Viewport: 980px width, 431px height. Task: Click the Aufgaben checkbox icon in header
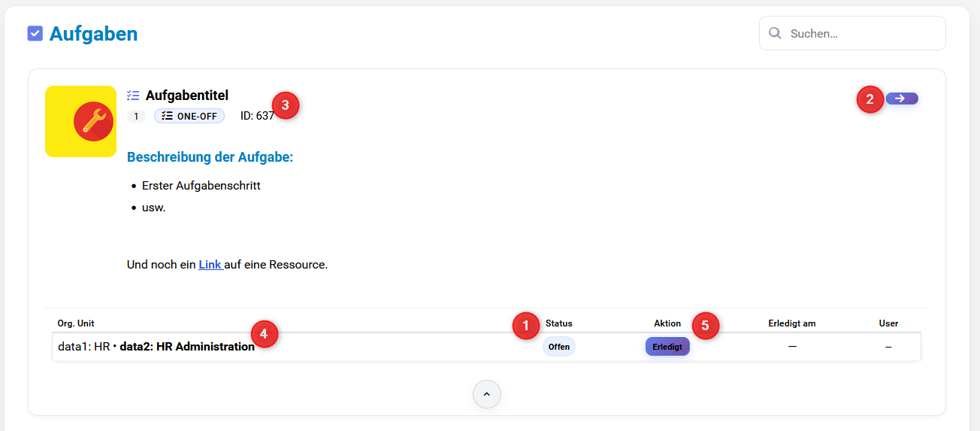(35, 34)
